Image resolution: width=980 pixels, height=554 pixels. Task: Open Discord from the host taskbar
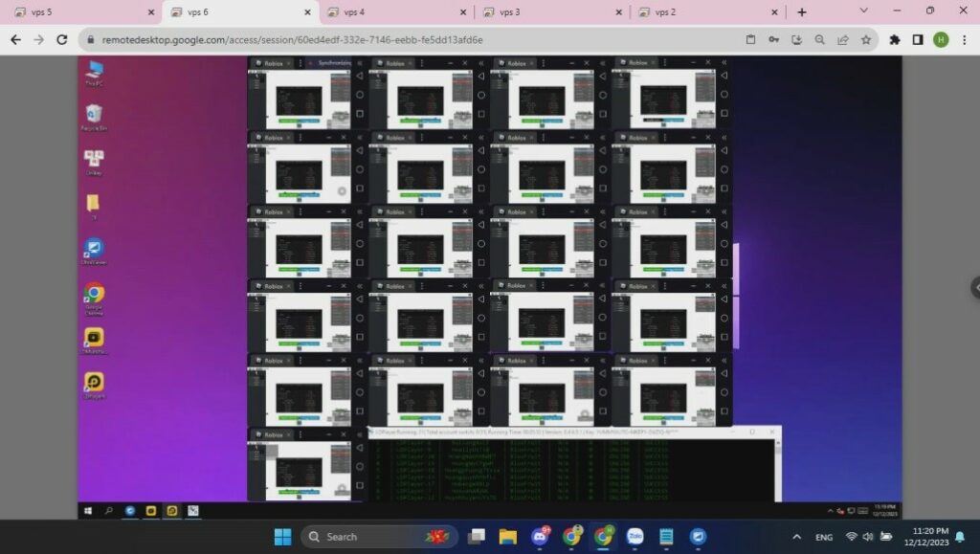tap(540, 537)
